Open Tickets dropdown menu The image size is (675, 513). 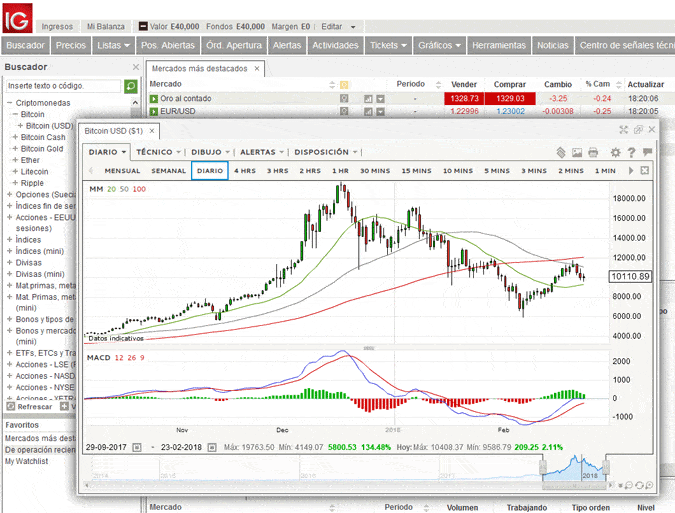point(388,45)
